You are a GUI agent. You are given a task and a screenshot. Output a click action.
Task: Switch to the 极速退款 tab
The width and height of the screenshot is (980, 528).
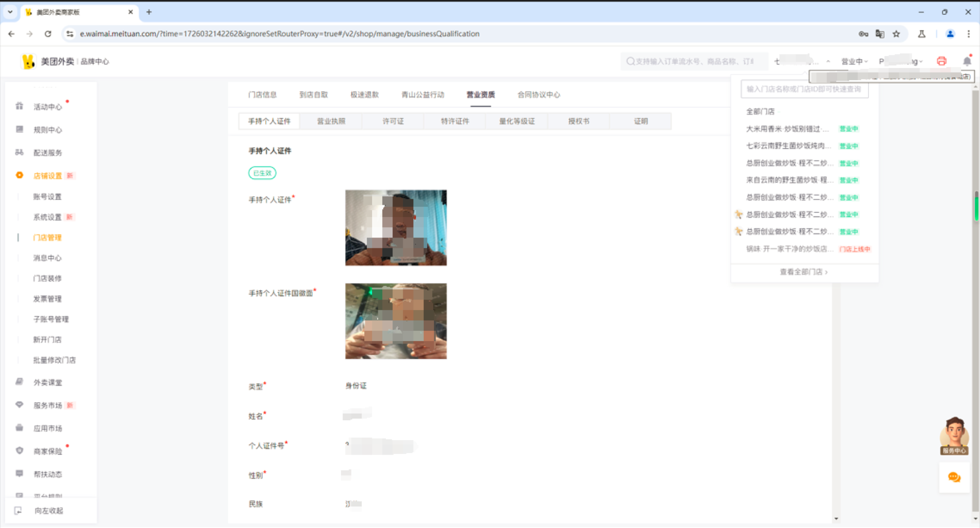coord(364,94)
